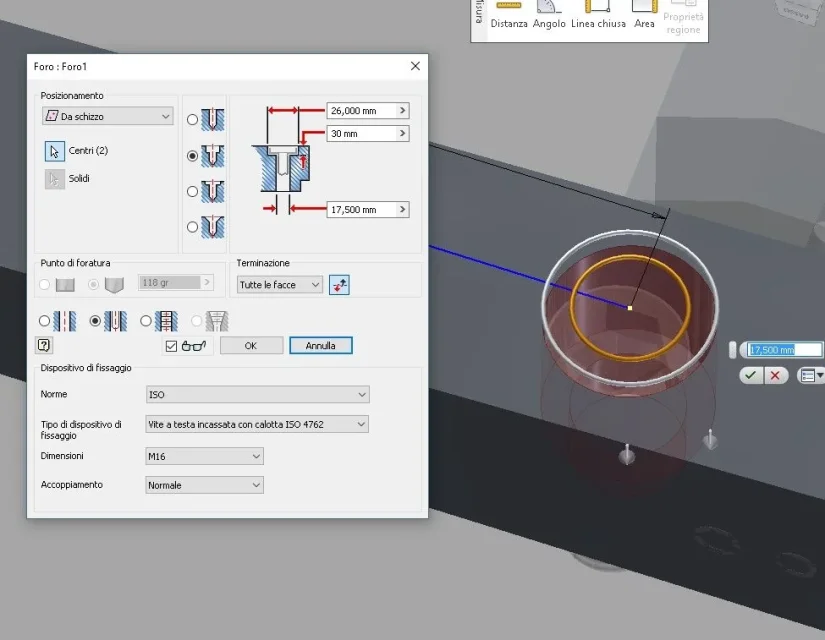825x640 pixels.
Task: Open the M16 Dimensioni dropdown
Action: click(204, 456)
